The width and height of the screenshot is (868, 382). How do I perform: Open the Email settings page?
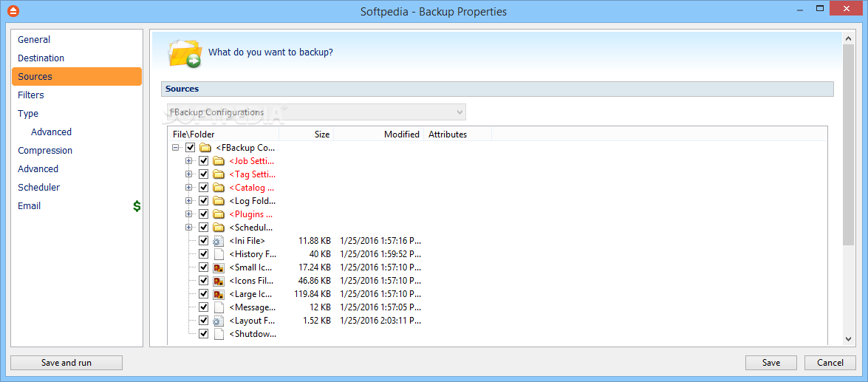pos(77,206)
